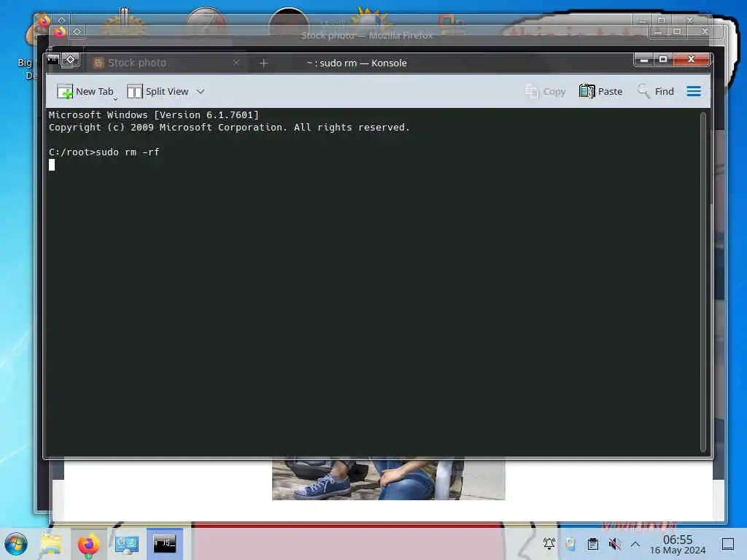Image resolution: width=747 pixels, height=560 pixels.
Task: Open the clipboard tray icon
Action: [x=593, y=543]
